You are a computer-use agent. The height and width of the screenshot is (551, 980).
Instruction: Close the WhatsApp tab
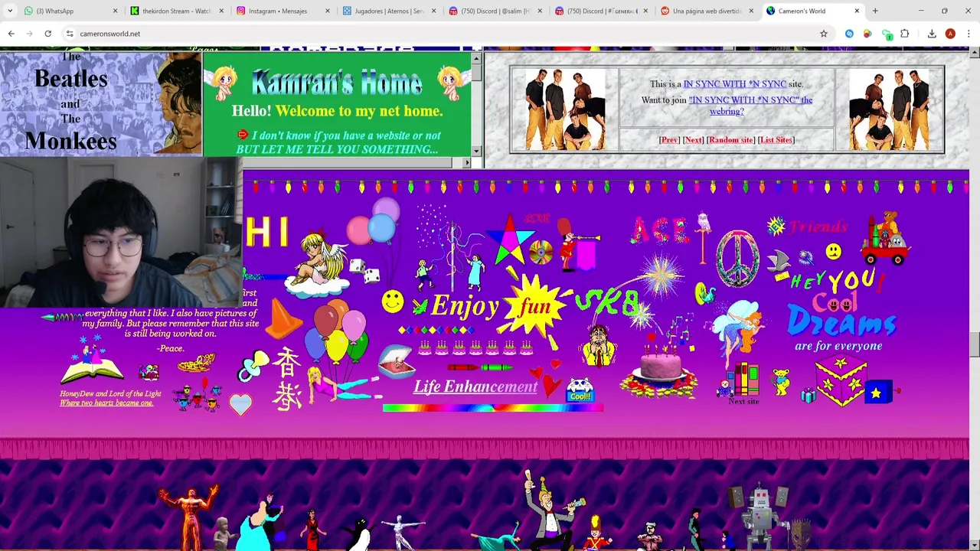tap(115, 11)
